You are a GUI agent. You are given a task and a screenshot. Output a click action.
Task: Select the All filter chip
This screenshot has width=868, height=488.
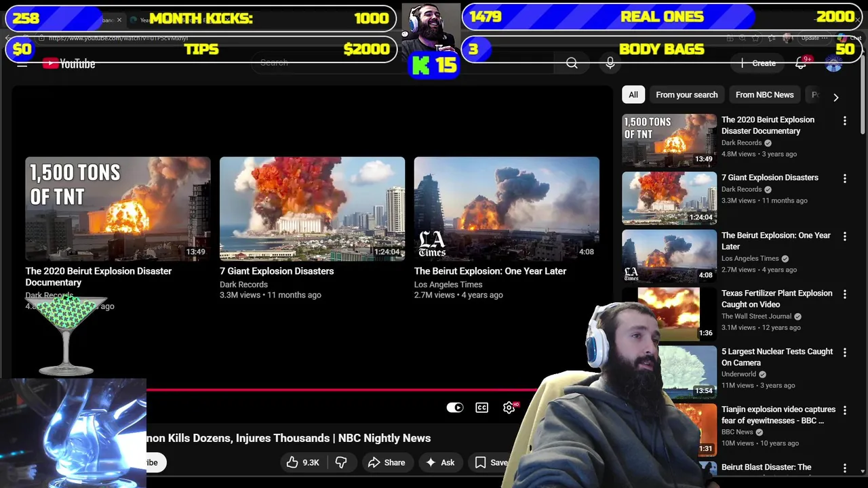[x=633, y=95]
